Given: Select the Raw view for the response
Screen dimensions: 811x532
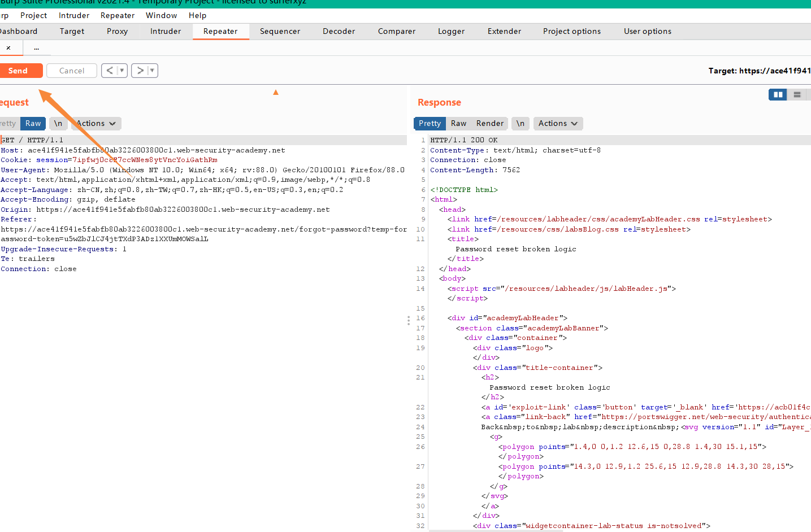Looking at the screenshot, I should click(458, 123).
